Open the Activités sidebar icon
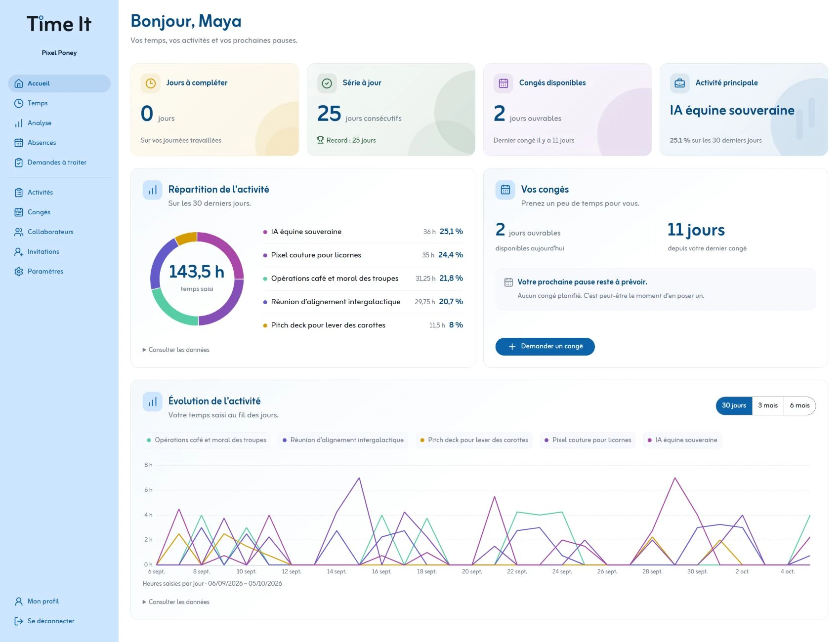Image resolution: width=840 pixels, height=642 pixels. click(19, 193)
